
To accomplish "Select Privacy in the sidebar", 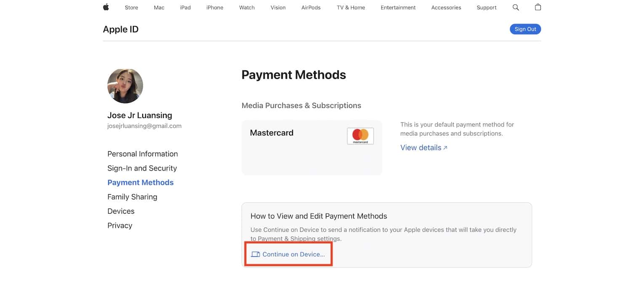I will pos(120,225).
